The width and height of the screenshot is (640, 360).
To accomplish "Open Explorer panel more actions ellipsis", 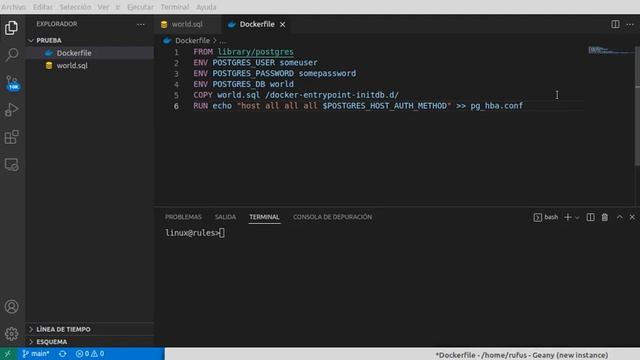I will (141, 24).
